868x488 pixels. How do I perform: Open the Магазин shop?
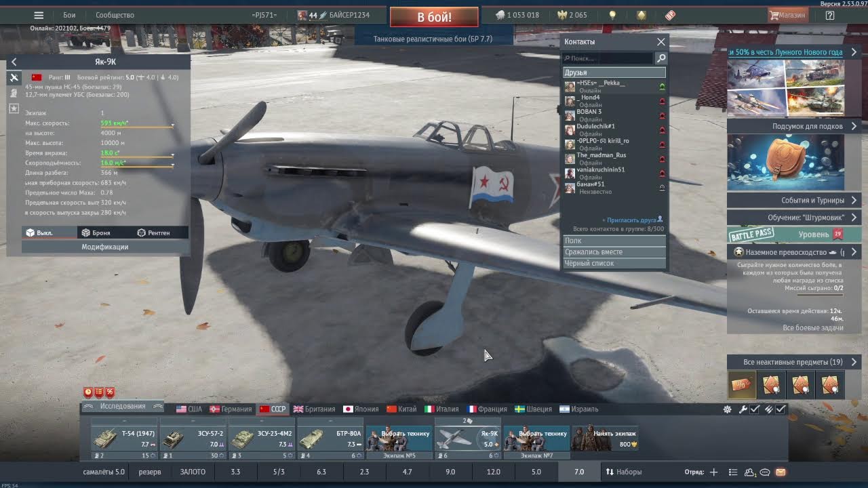coord(787,15)
